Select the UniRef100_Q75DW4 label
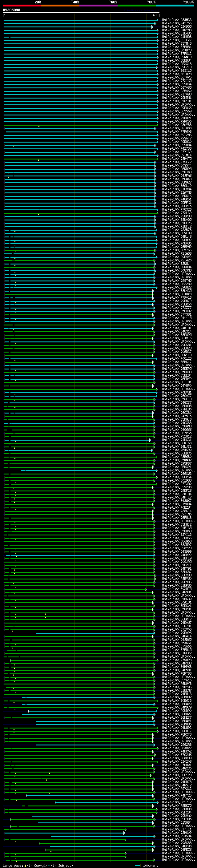Screen dimensions: 197x868 point(177,504)
